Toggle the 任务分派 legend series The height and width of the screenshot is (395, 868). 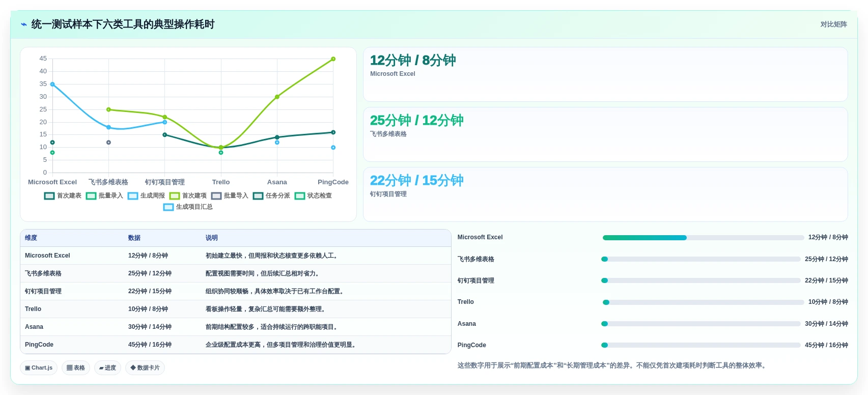click(x=271, y=195)
